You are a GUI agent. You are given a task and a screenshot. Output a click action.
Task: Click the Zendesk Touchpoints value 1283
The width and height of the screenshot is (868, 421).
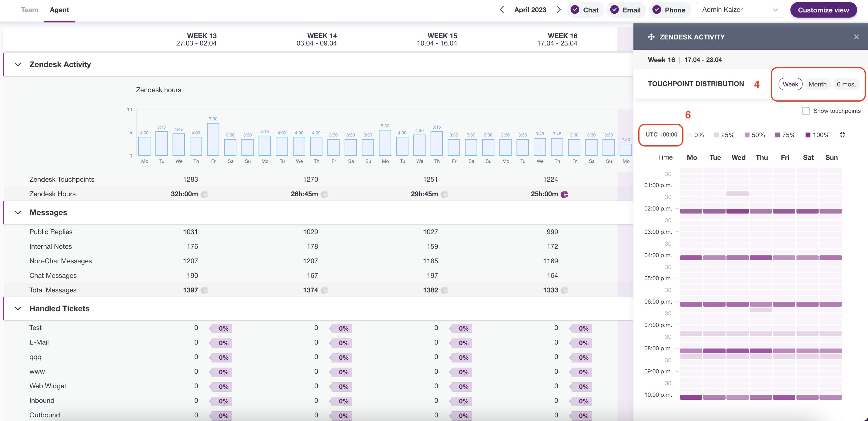pyautogui.click(x=190, y=180)
